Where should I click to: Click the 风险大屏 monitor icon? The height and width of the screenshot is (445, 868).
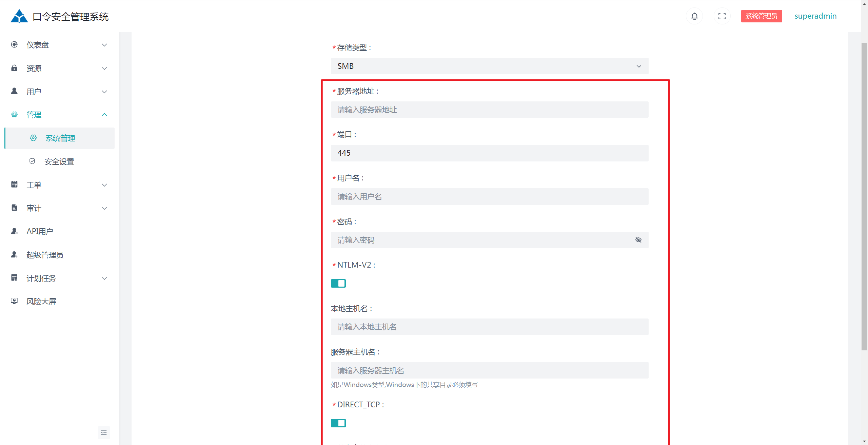pos(14,301)
